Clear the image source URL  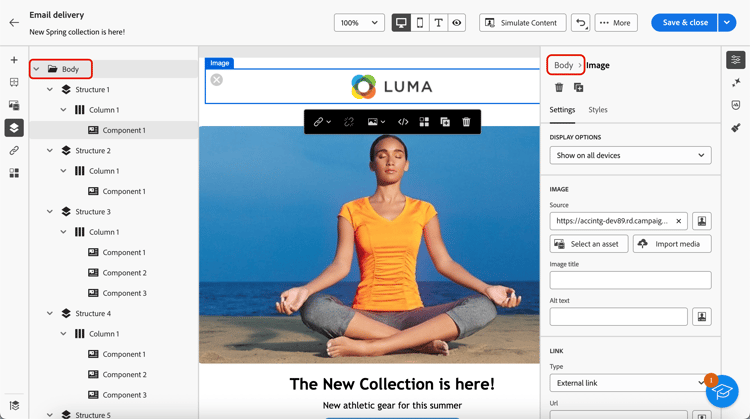click(x=678, y=221)
